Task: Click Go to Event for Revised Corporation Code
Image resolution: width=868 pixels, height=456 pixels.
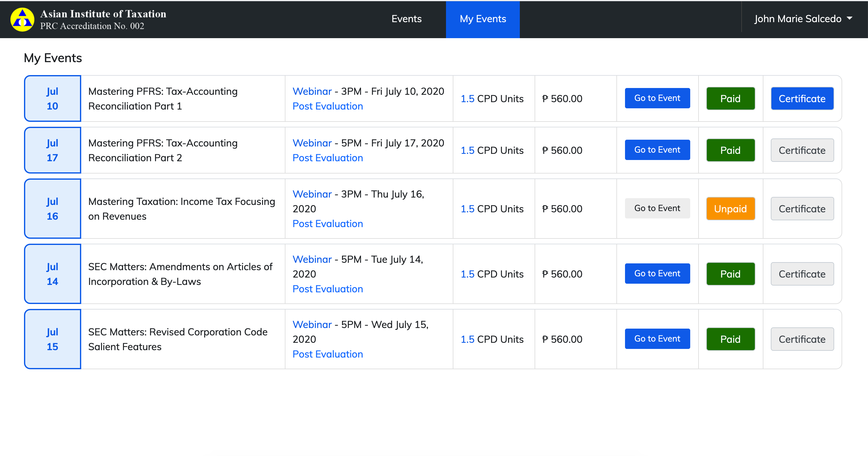Action: 657,339
